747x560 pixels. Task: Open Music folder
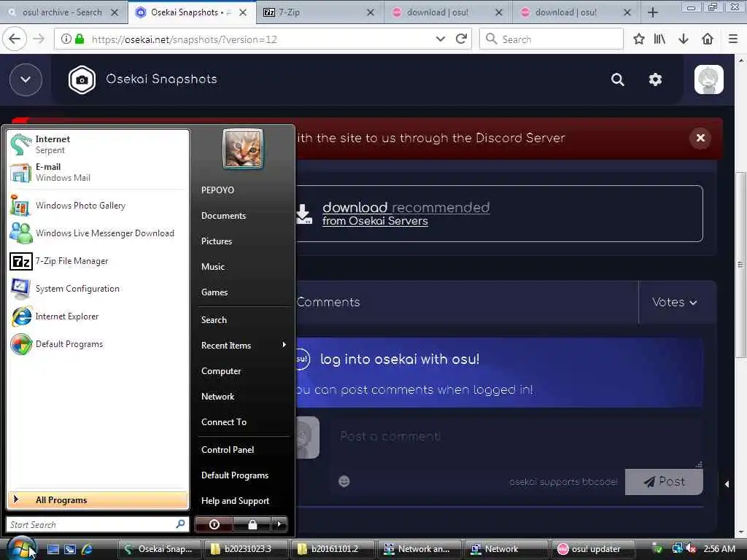tap(243, 267)
